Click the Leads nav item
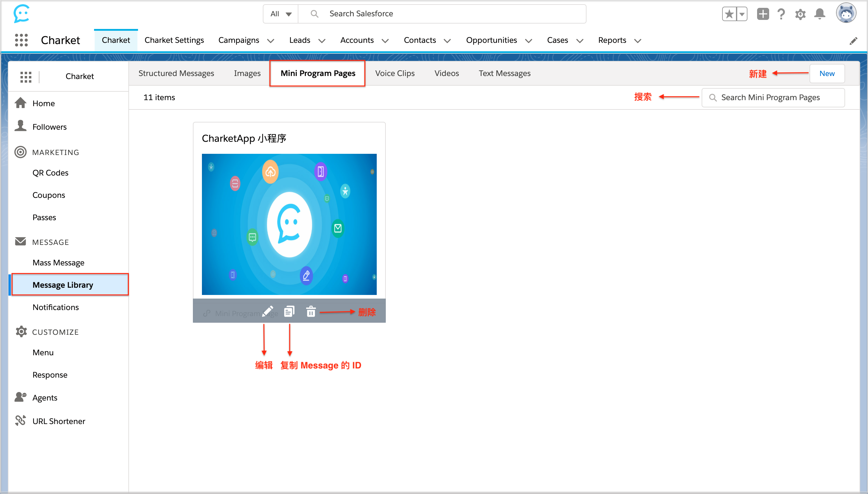This screenshot has width=868, height=494. (300, 40)
